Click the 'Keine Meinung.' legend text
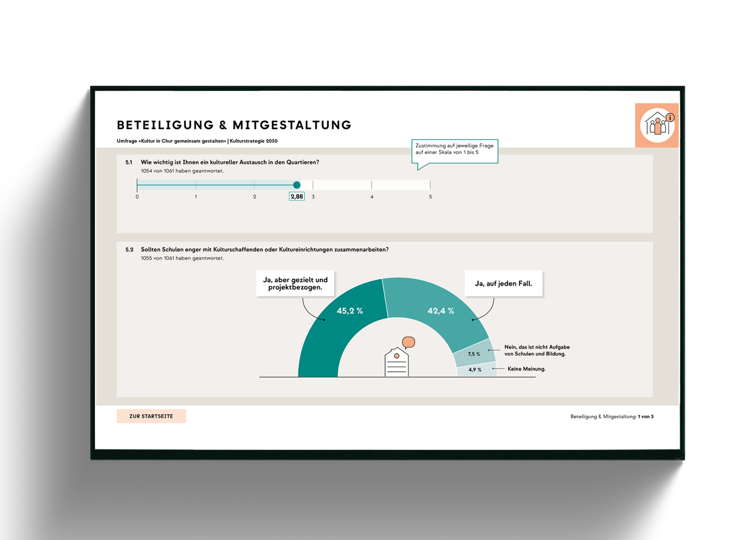756x540 pixels. coord(526,369)
